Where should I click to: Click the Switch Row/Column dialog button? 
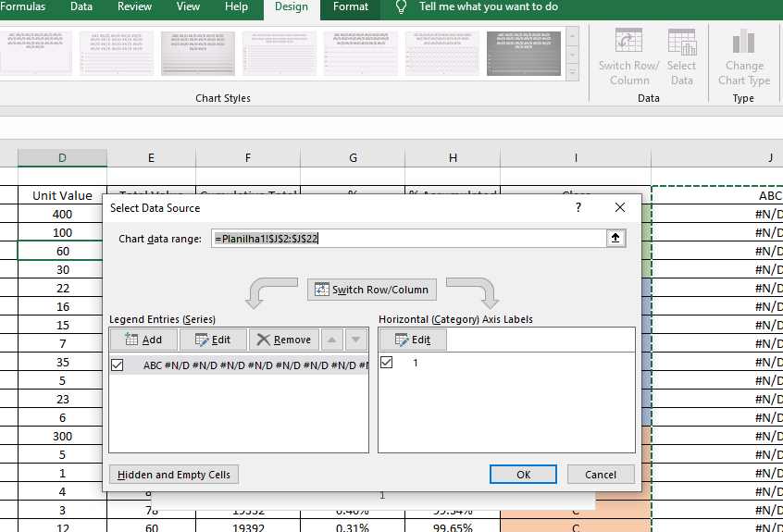coord(372,290)
